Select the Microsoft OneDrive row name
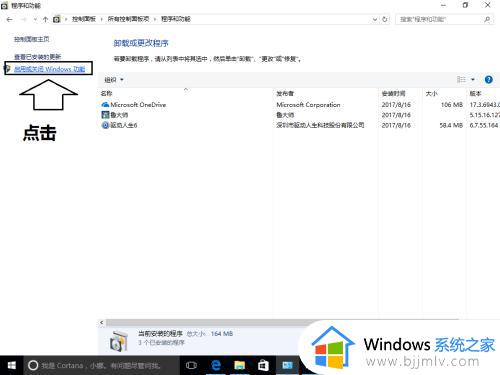The width and height of the screenshot is (500, 375). click(138, 105)
